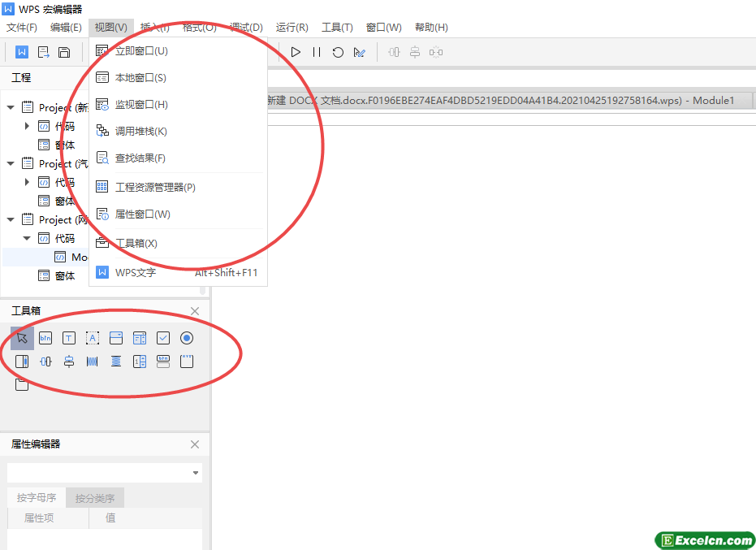
Task: Pick the vertical spacer control in the toolbox
Action: coord(116,362)
